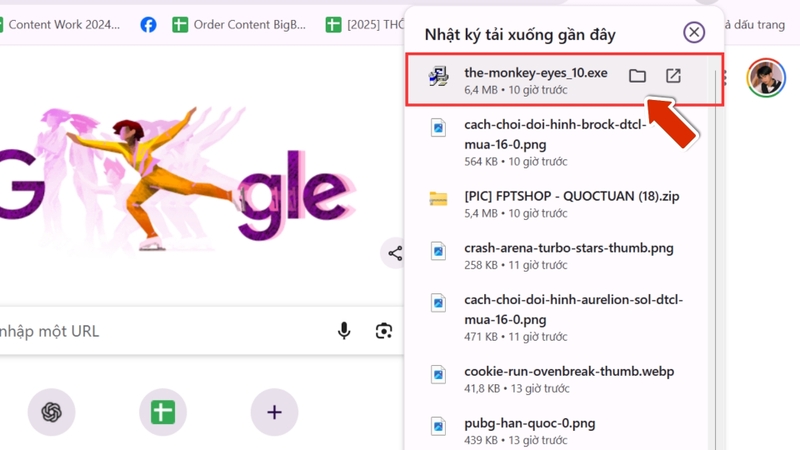Open the-monkey-eyes_10.exe in new tab icon

coord(673,76)
